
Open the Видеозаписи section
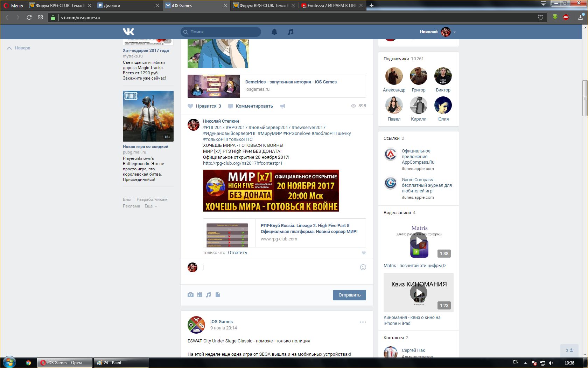point(399,213)
